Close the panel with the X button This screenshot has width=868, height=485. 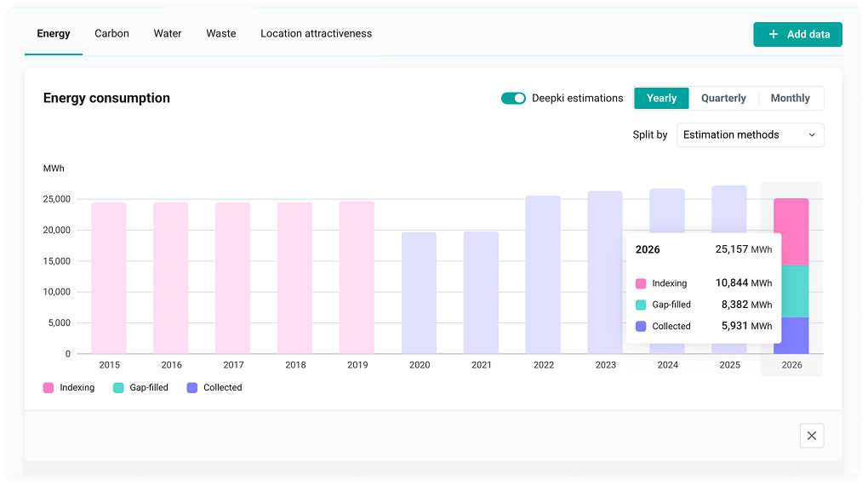click(812, 436)
